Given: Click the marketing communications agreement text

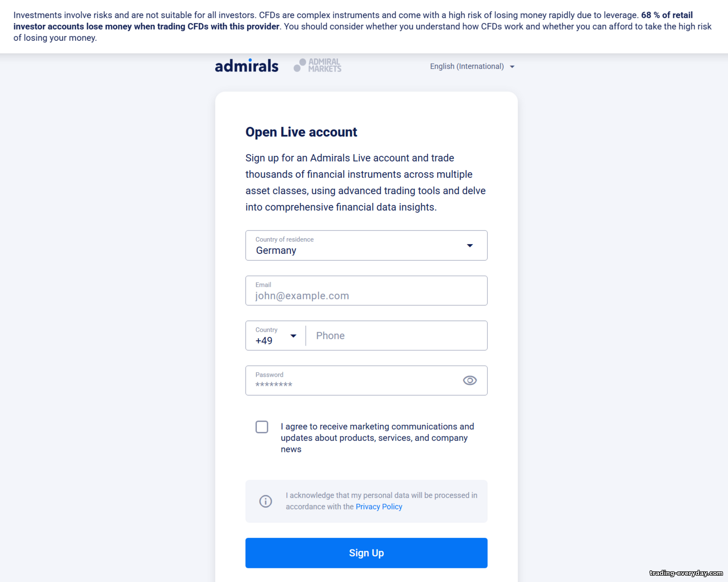Looking at the screenshot, I should tap(377, 437).
